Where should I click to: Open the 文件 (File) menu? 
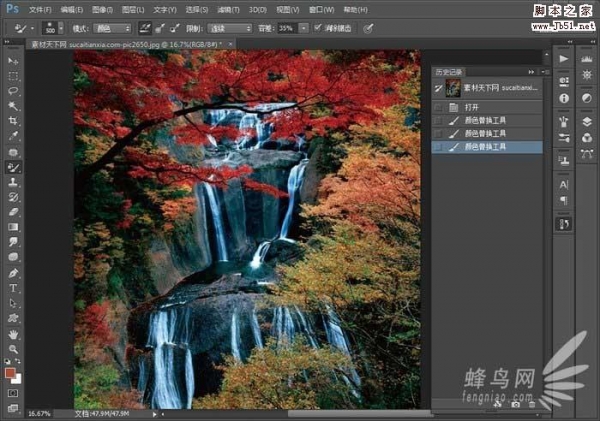[40, 9]
